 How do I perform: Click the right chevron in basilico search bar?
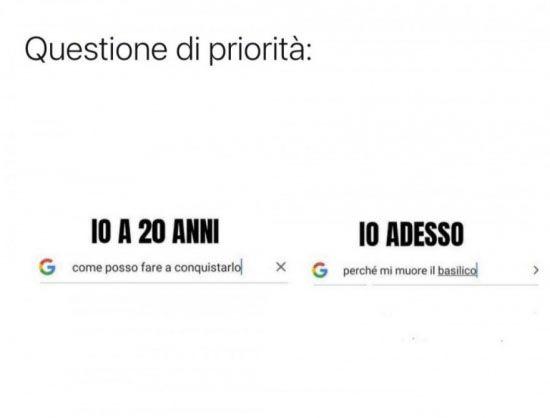point(536,270)
